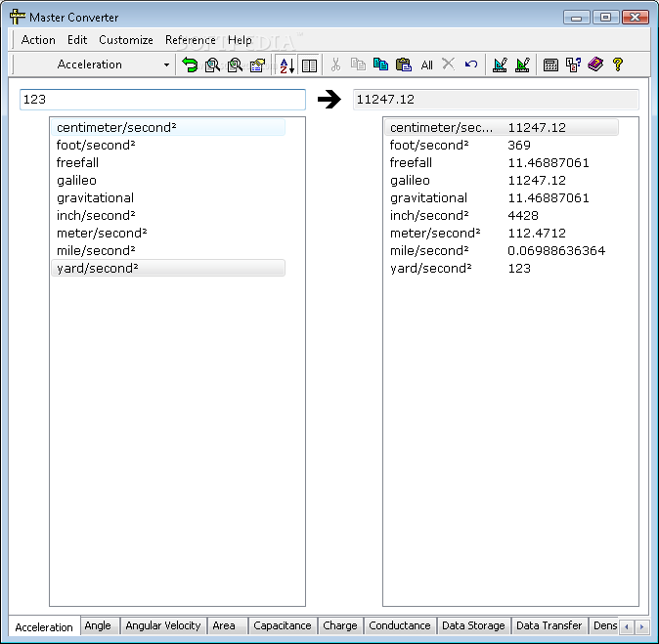Open the Customize menu

point(126,40)
